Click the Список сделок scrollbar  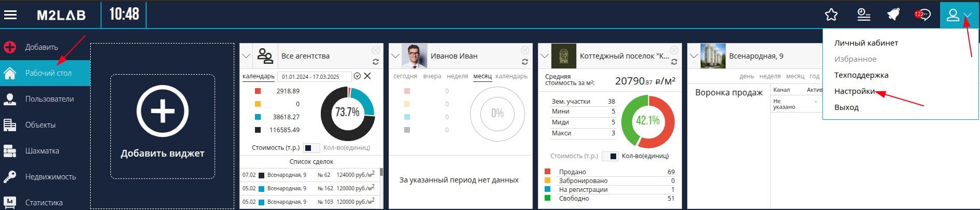pyautogui.click(x=381, y=172)
